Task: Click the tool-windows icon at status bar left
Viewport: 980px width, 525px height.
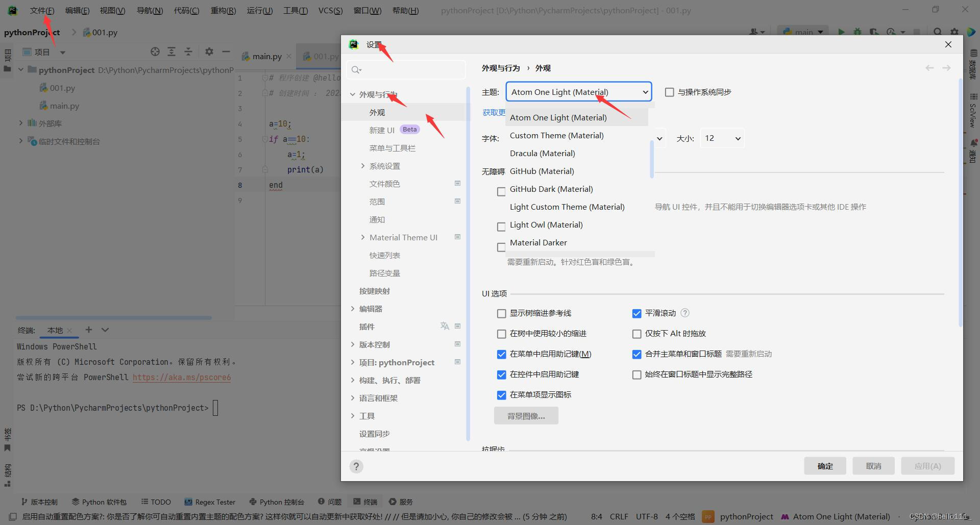Action: click(x=13, y=516)
